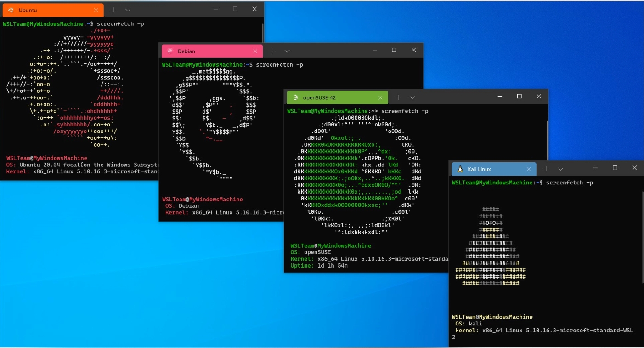Close the Debian terminal window
The image size is (644, 348).
pyautogui.click(x=414, y=50)
